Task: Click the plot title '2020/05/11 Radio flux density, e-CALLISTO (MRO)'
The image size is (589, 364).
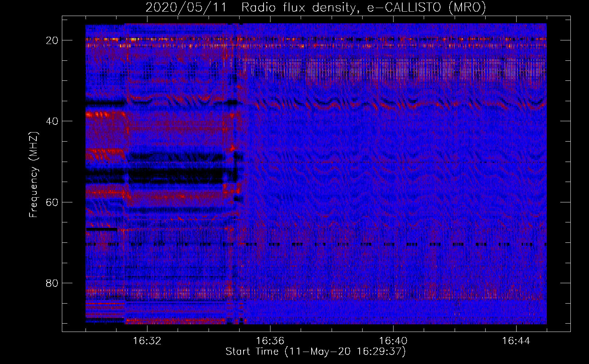Action: point(316,7)
